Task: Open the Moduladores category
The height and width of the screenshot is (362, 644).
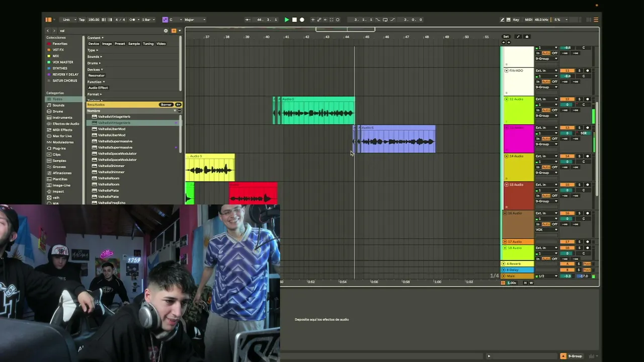Action: point(63,142)
